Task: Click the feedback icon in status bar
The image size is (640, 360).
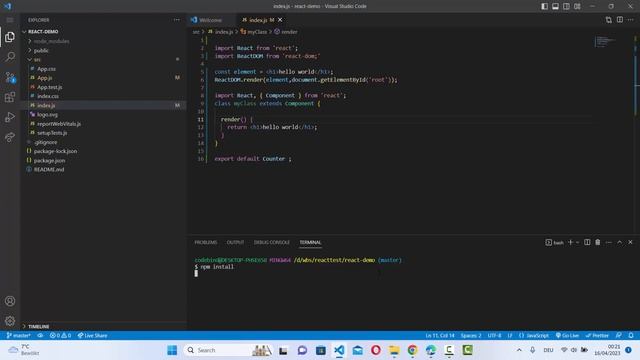Action: (619, 335)
